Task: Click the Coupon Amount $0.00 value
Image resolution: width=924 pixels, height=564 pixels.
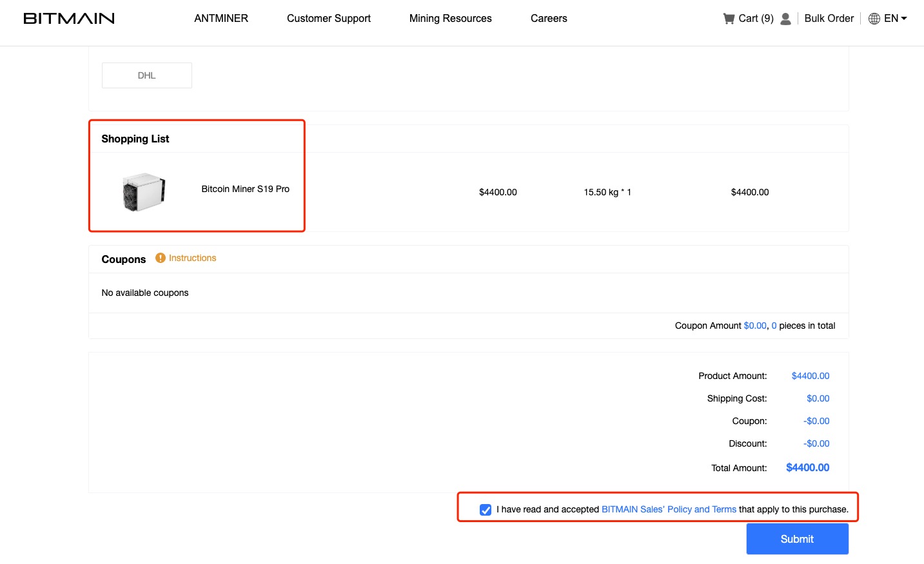Action: tap(755, 326)
